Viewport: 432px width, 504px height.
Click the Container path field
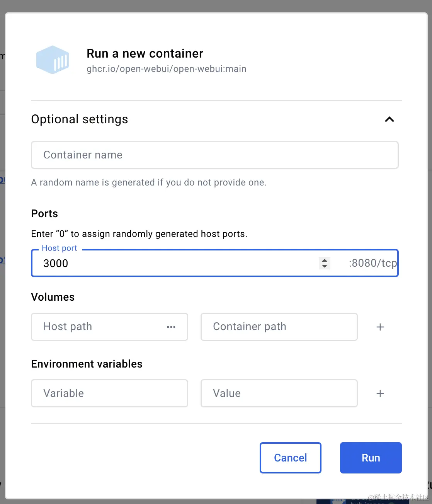click(x=279, y=327)
